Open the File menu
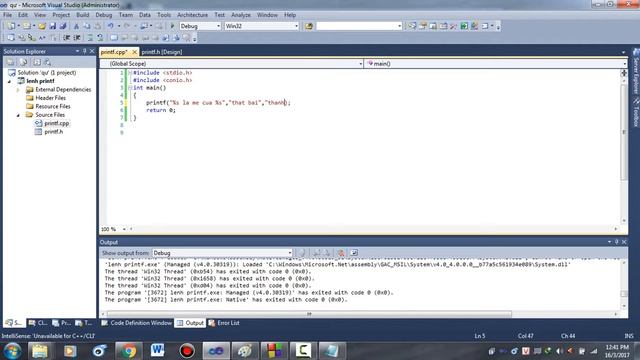Screen dimensions: 640x360 pyautogui.click(x=7, y=15)
